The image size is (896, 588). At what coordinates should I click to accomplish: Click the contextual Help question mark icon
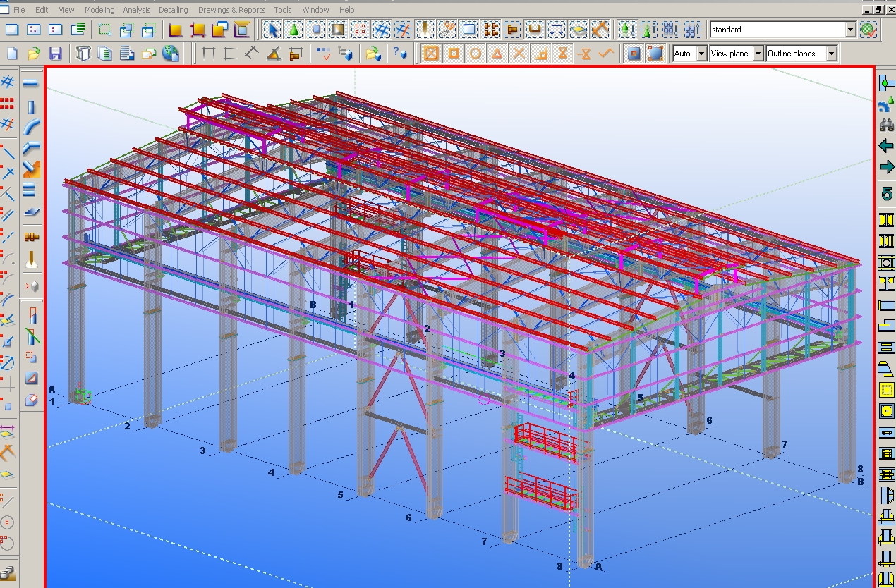(x=398, y=53)
